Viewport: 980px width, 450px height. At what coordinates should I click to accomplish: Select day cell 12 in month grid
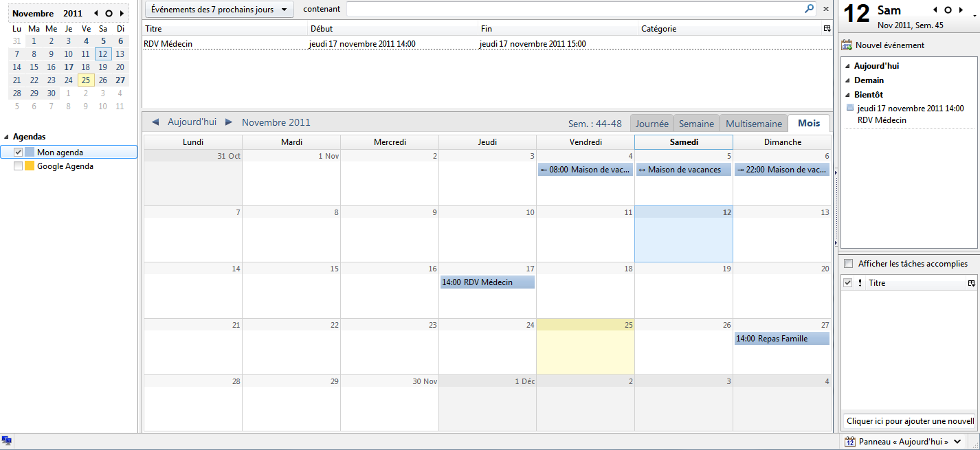(684, 234)
